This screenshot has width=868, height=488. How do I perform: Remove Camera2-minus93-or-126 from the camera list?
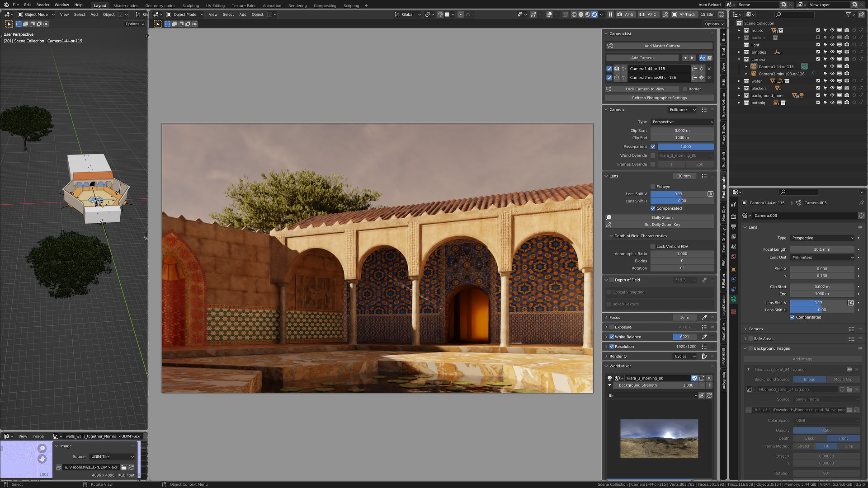tap(709, 78)
